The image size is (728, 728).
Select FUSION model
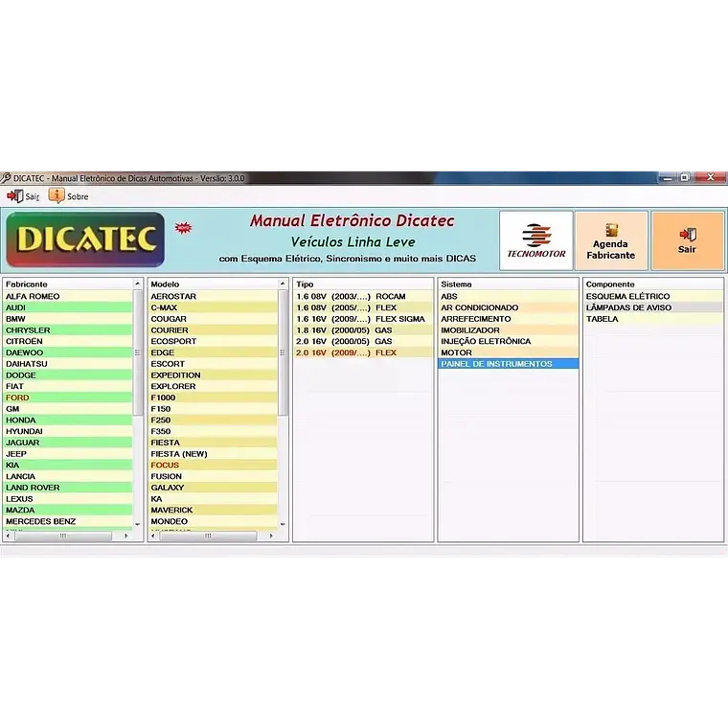(213, 476)
